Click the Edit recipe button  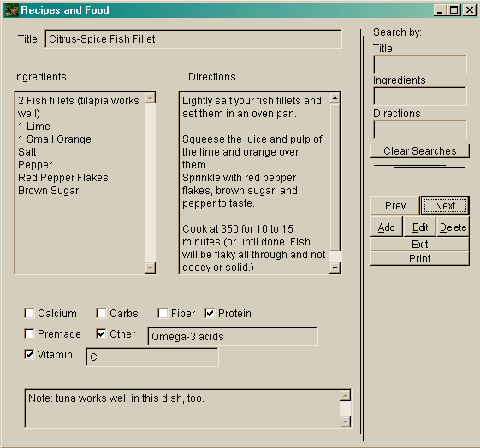click(x=420, y=227)
